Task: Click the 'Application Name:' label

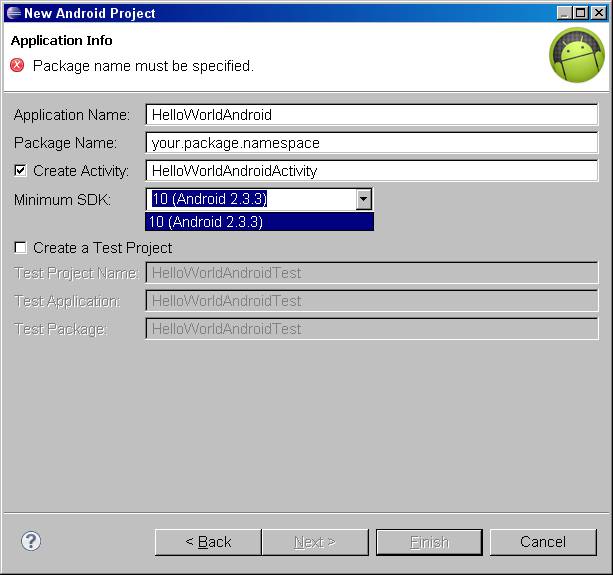Action: (x=72, y=115)
